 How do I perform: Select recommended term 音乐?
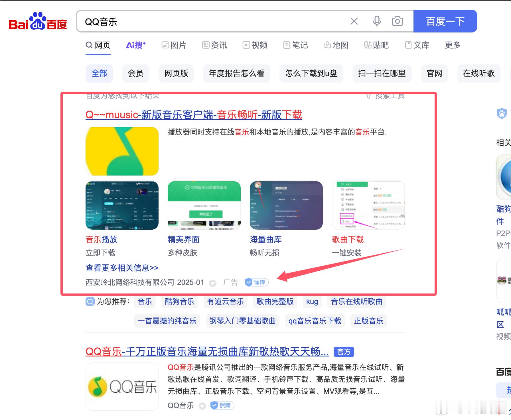click(145, 301)
